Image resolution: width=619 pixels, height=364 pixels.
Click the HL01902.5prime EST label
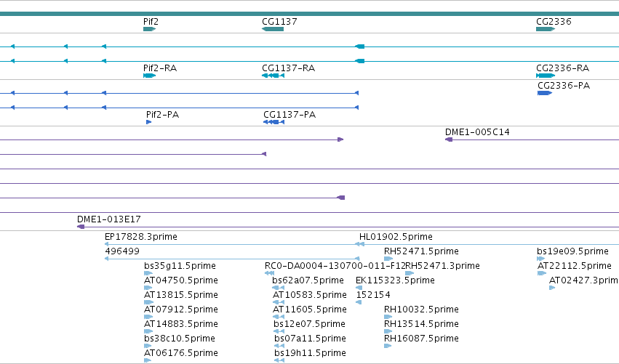click(396, 237)
